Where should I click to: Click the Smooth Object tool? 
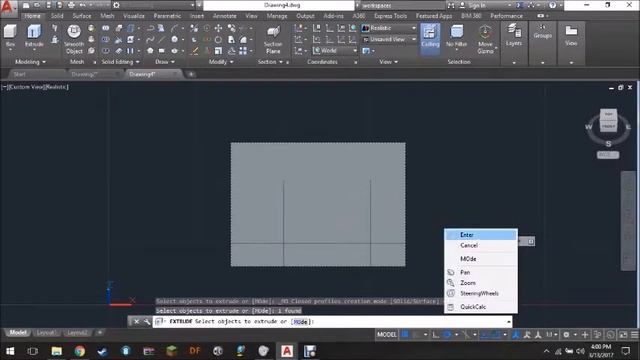(74, 39)
